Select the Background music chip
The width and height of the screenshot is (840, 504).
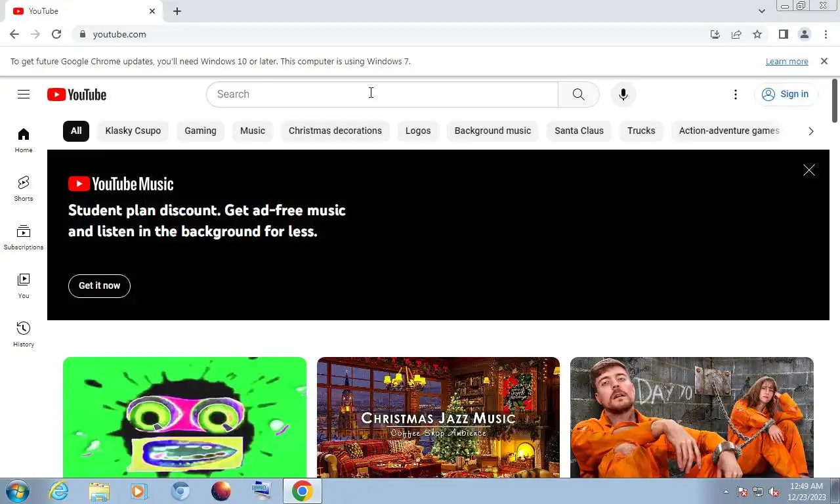[493, 131]
